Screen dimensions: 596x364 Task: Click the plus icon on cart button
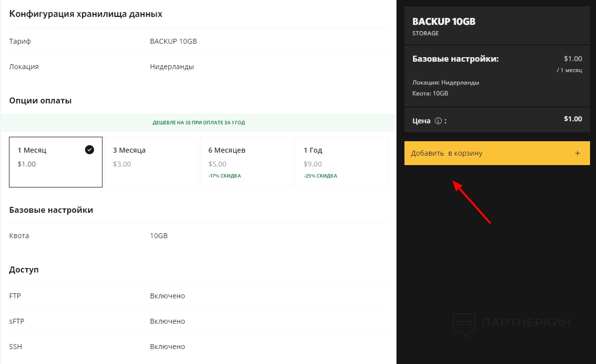tap(578, 153)
